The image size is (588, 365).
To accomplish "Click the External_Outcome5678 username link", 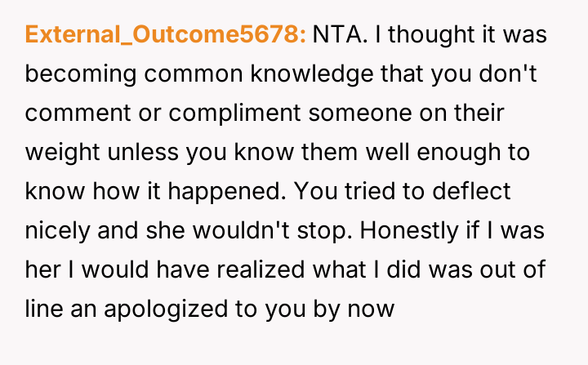I will click(x=166, y=34).
